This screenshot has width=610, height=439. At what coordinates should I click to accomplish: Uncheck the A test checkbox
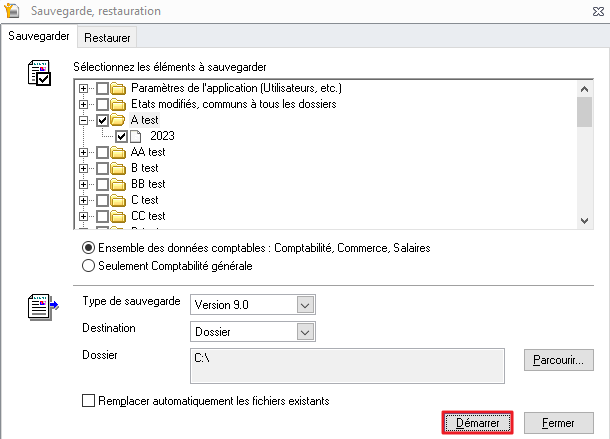102,120
